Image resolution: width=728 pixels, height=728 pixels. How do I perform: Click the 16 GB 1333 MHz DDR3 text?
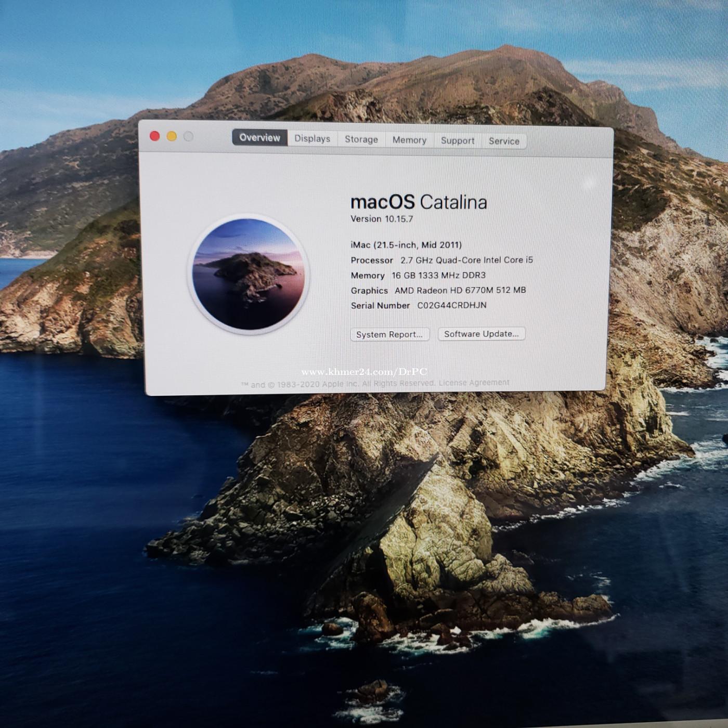click(438, 275)
